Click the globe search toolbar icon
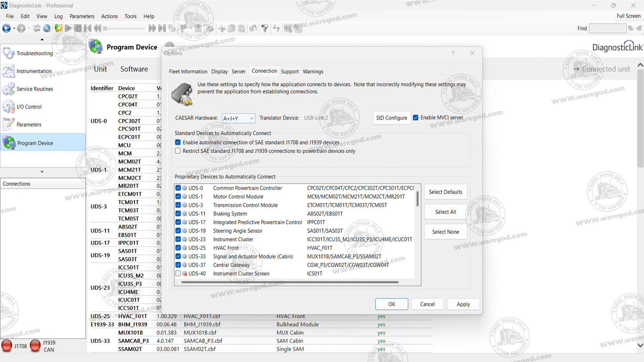The height and width of the screenshot is (362, 644). coord(47,28)
